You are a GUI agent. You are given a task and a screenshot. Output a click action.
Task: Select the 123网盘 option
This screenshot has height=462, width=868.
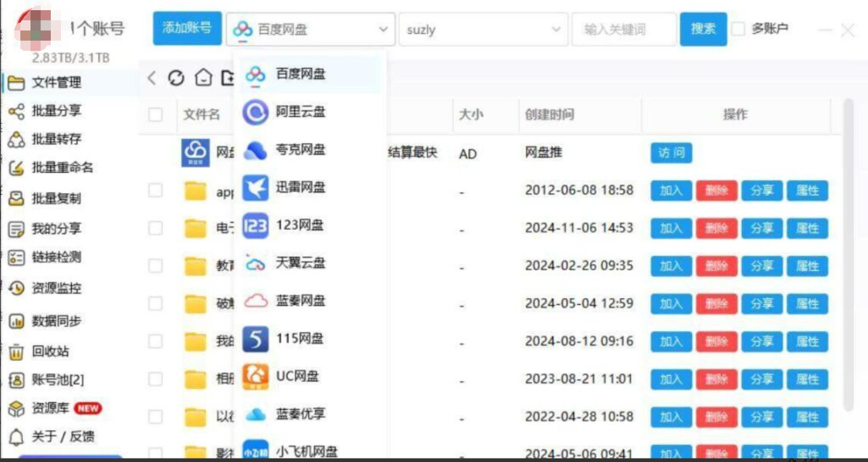299,226
